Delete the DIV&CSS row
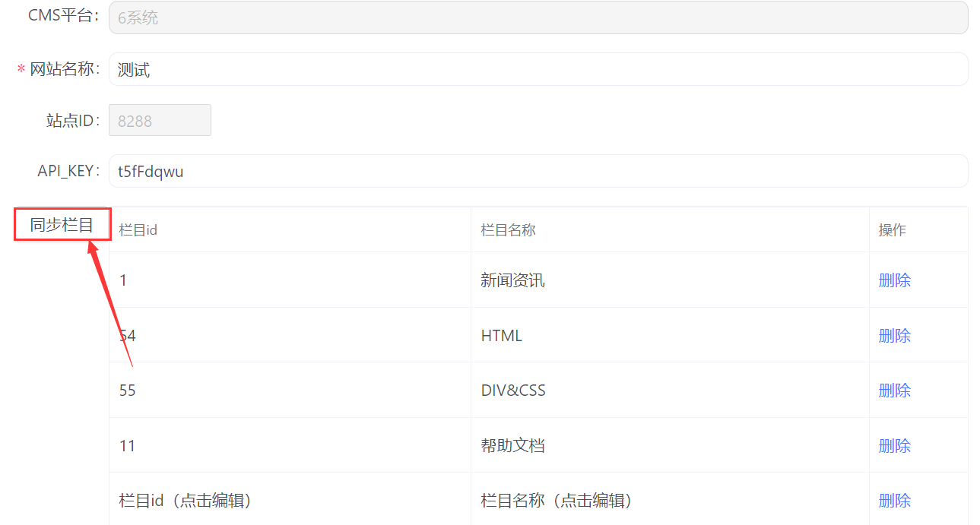The image size is (980, 525). click(x=894, y=391)
